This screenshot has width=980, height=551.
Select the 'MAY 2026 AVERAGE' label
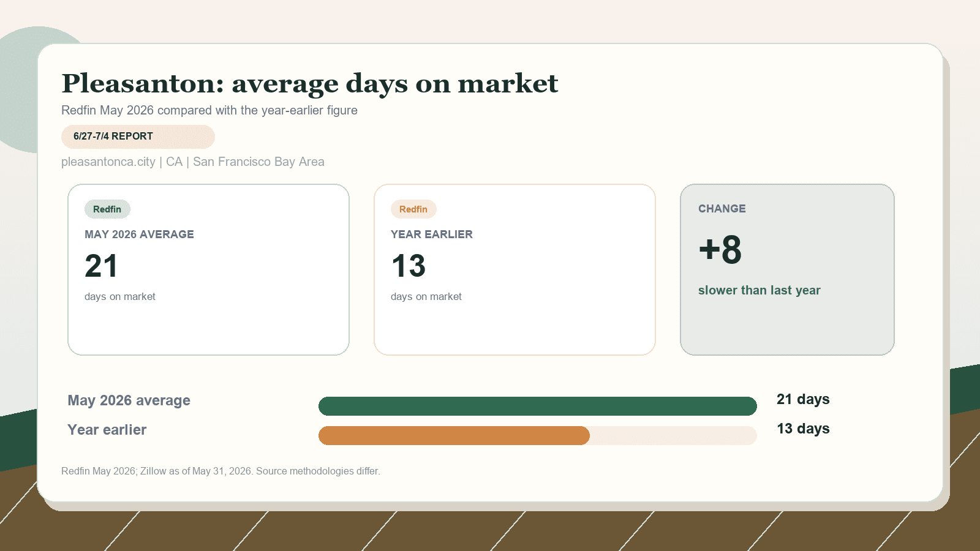(139, 234)
